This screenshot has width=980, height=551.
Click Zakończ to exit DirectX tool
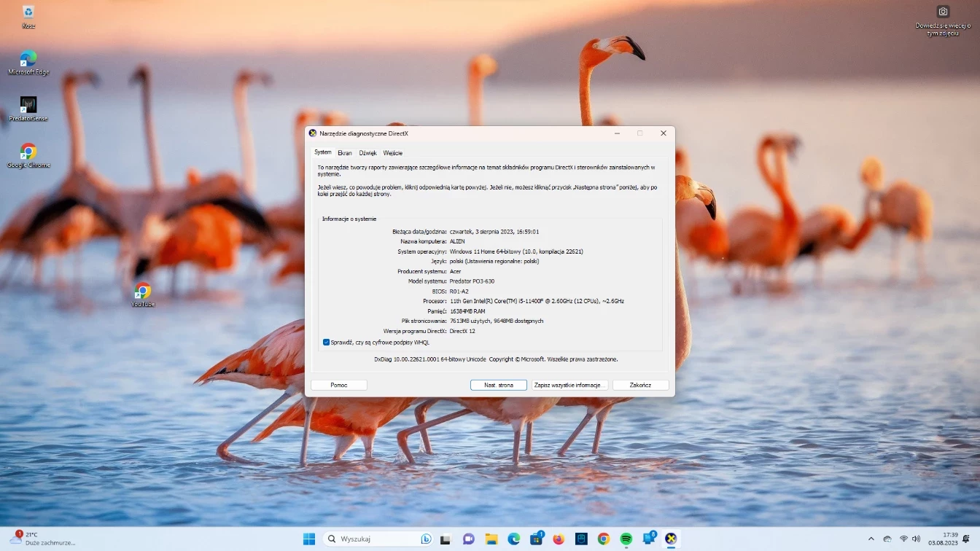tap(640, 385)
